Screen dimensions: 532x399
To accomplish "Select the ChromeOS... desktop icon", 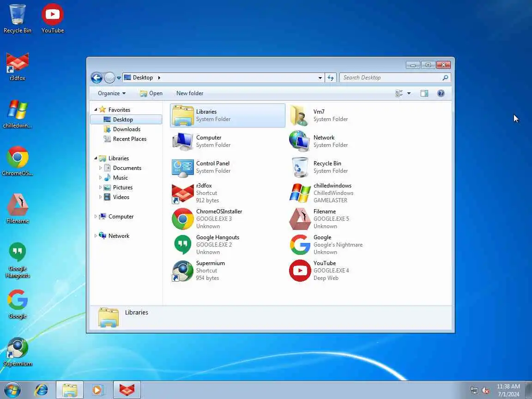I will click(x=17, y=162).
